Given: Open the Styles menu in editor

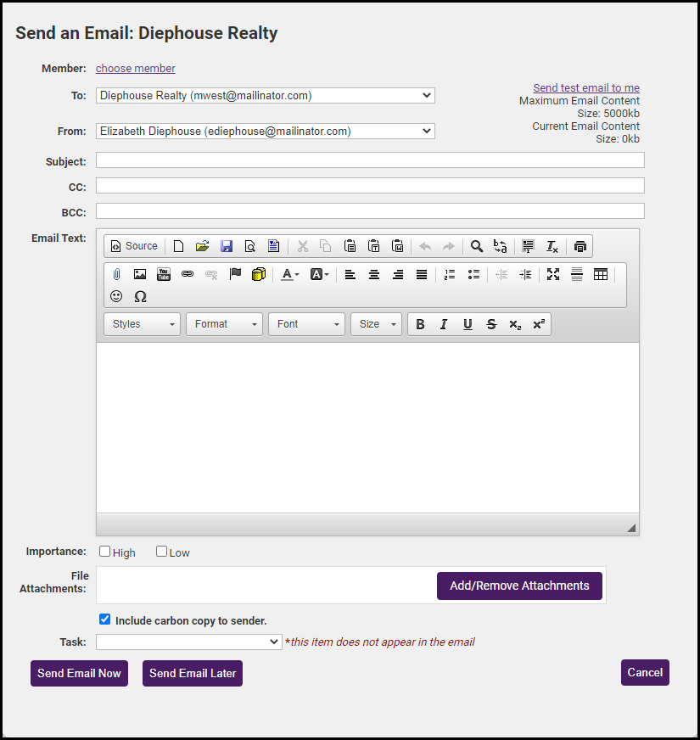Looking at the screenshot, I should pyautogui.click(x=142, y=324).
